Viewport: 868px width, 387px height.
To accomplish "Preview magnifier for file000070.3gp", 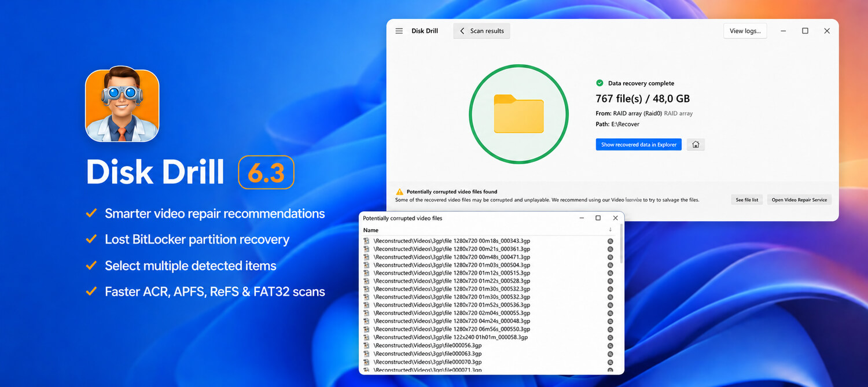I will [x=610, y=362].
